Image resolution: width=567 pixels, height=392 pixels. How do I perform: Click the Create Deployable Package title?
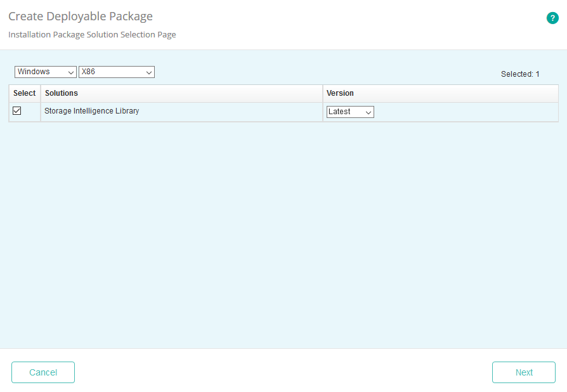(81, 16)
